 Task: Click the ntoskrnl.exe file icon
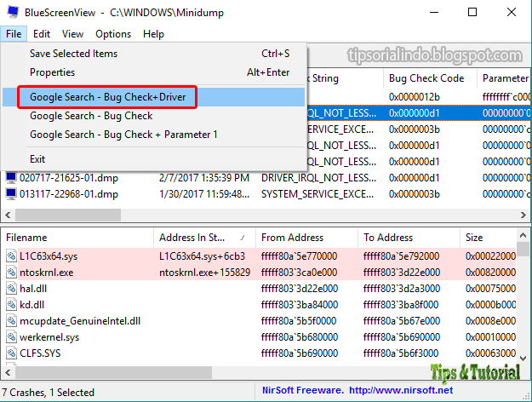click(x=11, y=273)
